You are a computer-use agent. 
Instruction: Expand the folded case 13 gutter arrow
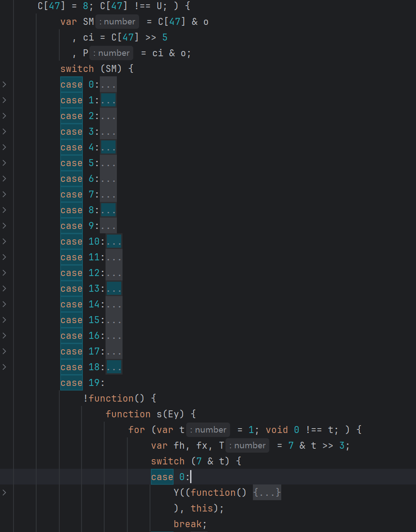coord(4,289)
